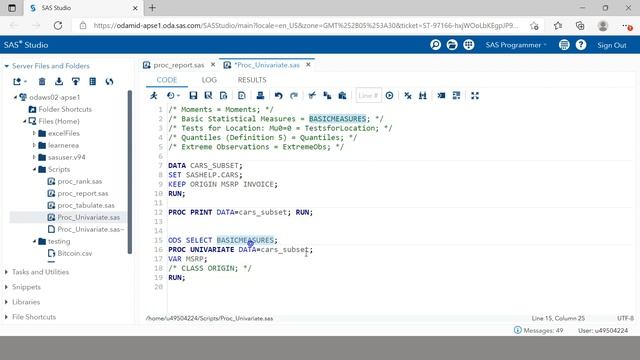640x360 pixels.
Task: Click the Save As icon in the code toolbar
Action: (208, 96)
